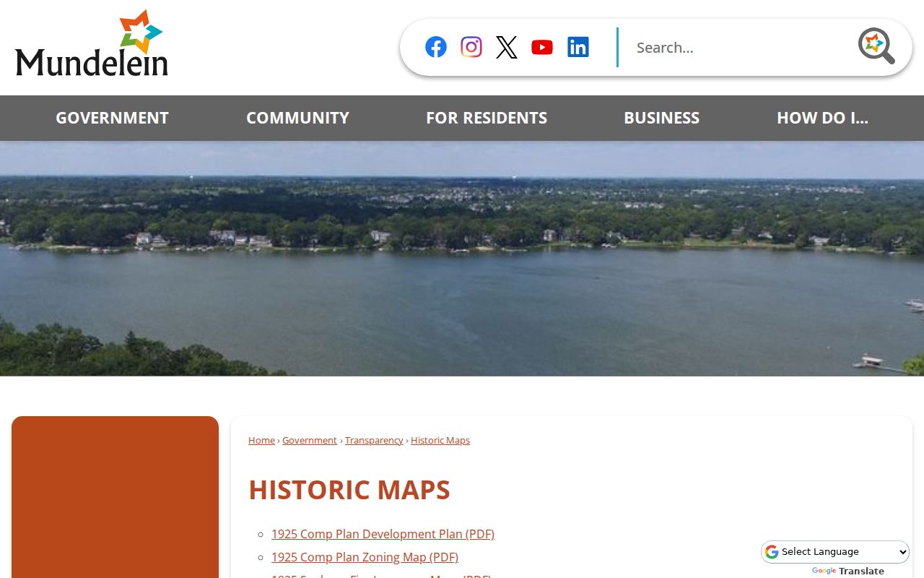Open the X (Twitter) social link
The width and height of the screenshot is (924, 578).
click(507, 47)
